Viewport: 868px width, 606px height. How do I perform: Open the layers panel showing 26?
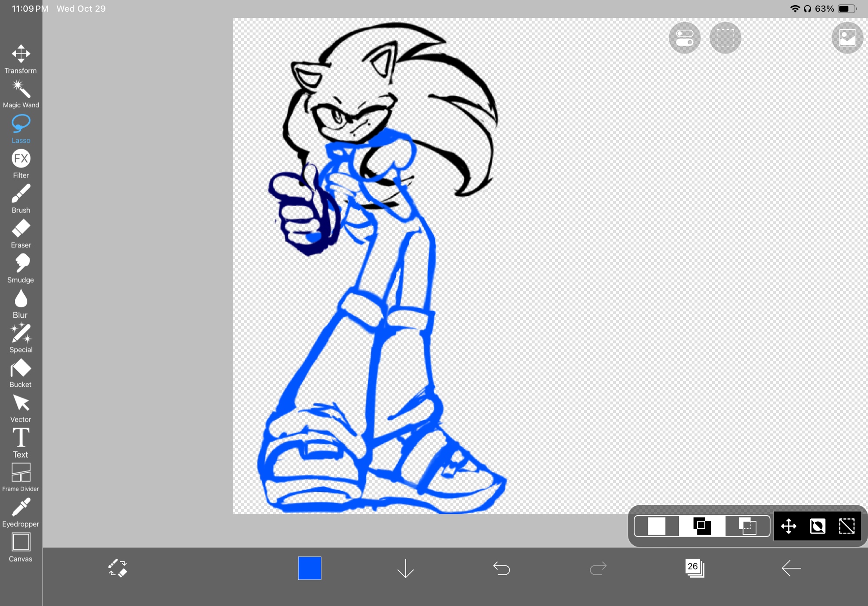click(x=694, y=568)
